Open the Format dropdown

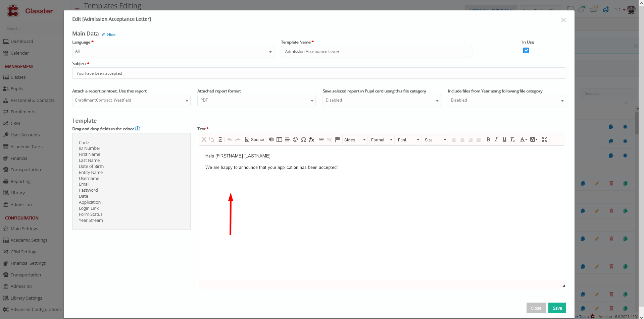coord(382,140)
